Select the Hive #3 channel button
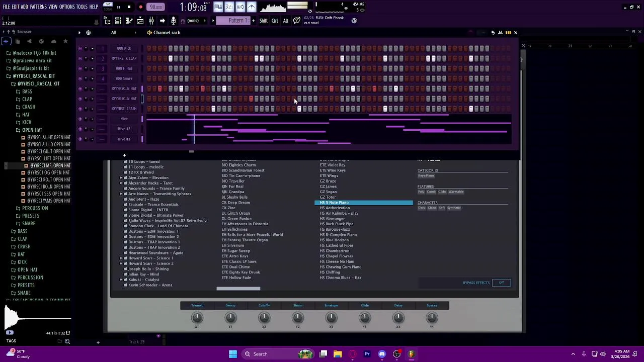This screenshot has width=644, height=362. (x=124, y=139)
